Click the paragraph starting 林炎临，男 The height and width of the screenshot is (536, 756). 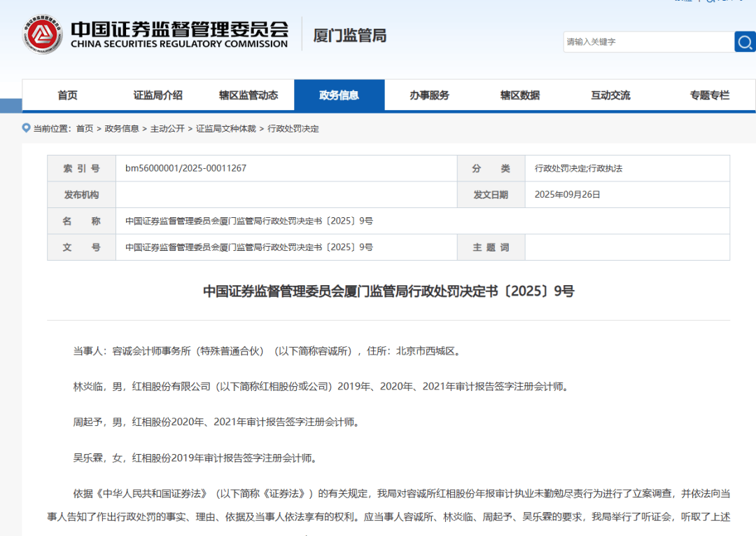[x=323, y=387]
